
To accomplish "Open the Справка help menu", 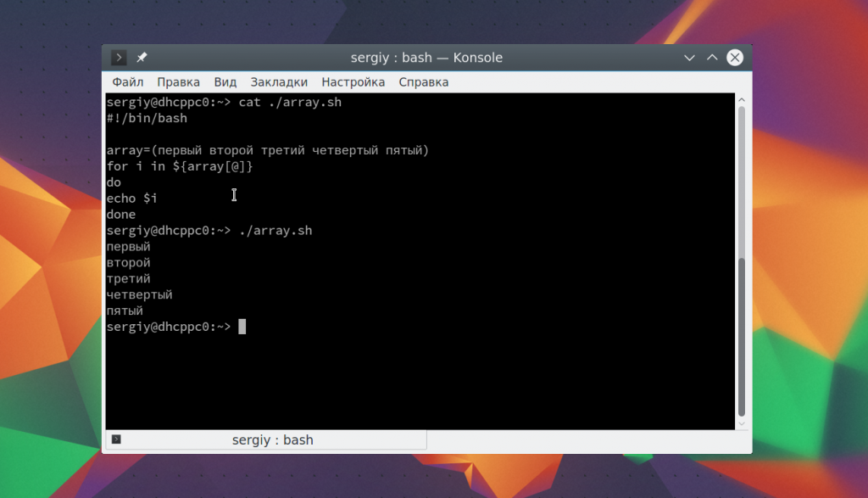I will point(423,82).
